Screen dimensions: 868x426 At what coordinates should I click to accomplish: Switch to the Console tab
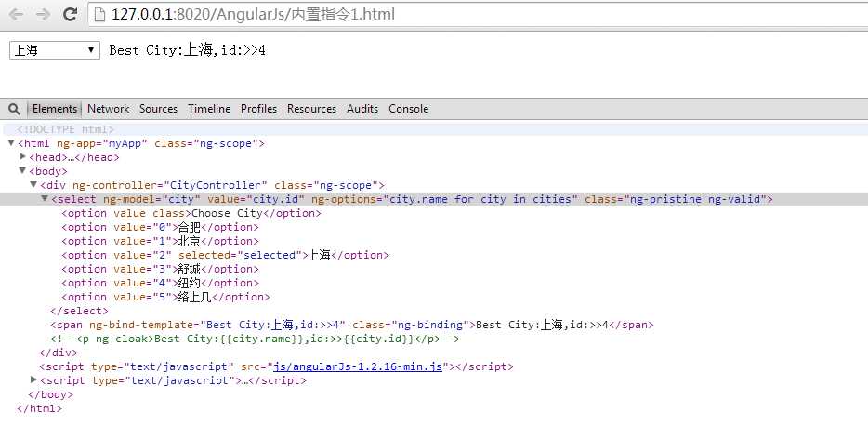[x=409, y=109]
